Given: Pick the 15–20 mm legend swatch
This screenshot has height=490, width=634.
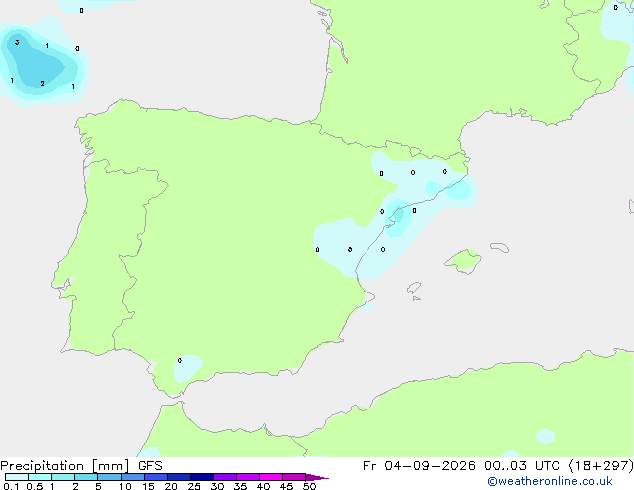Looking at the screenshot, I should tap(156, 477).
